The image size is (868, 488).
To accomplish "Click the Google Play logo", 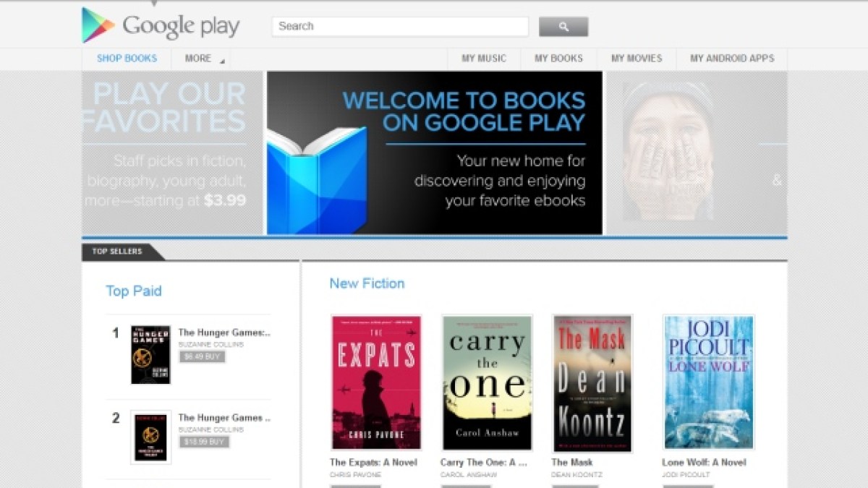I will [161, 26].
